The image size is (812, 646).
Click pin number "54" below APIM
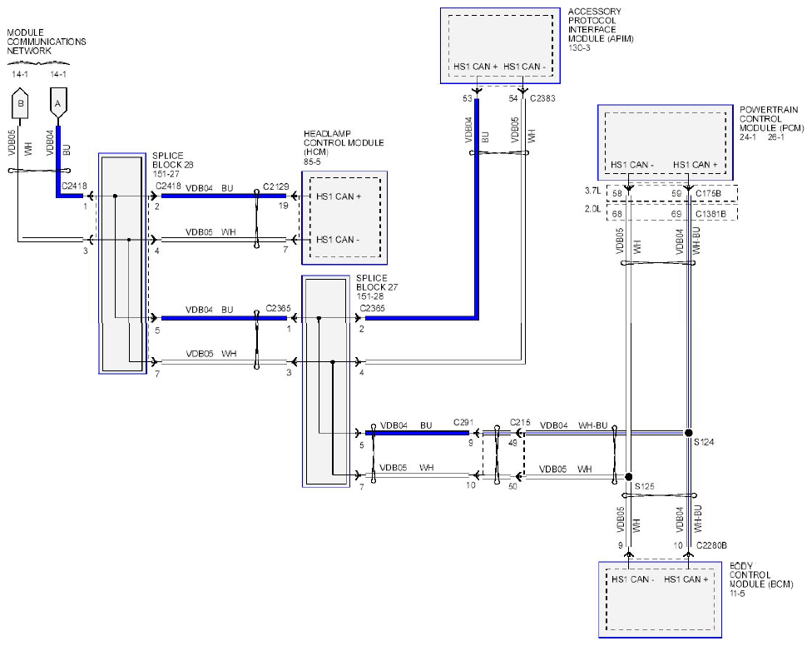point(513,98)
